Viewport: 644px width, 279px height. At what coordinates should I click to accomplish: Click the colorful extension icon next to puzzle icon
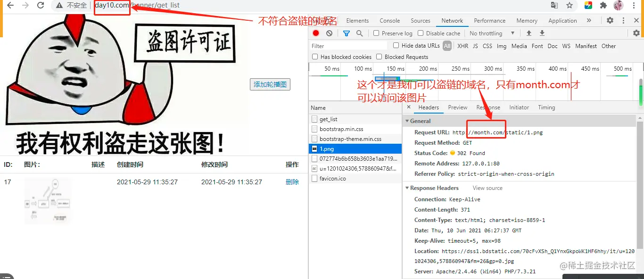pos(588,6)
